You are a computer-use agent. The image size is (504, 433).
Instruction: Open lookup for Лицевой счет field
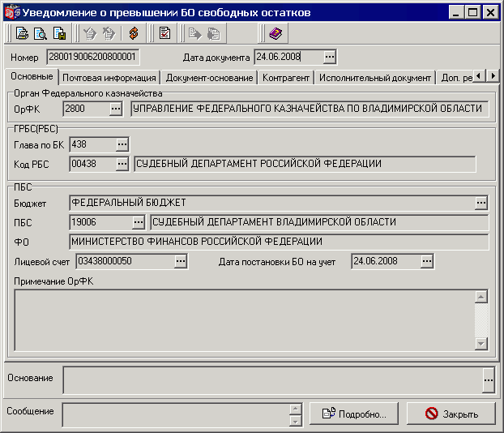click(x=181, y=261)
